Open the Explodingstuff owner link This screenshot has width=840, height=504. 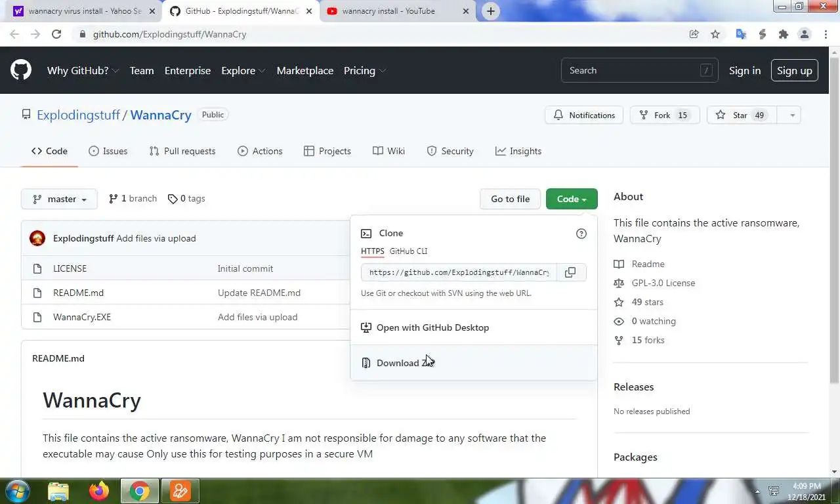coord(78,115)
